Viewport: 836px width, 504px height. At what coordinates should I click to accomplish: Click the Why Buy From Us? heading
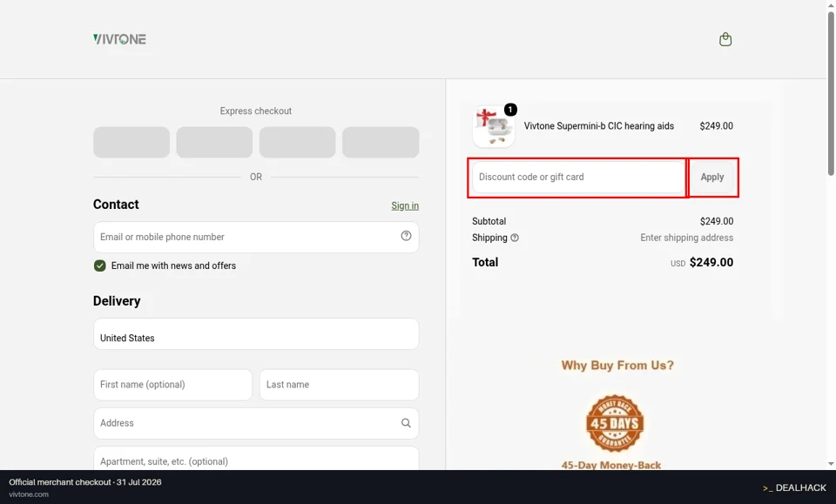click(617, 366)
